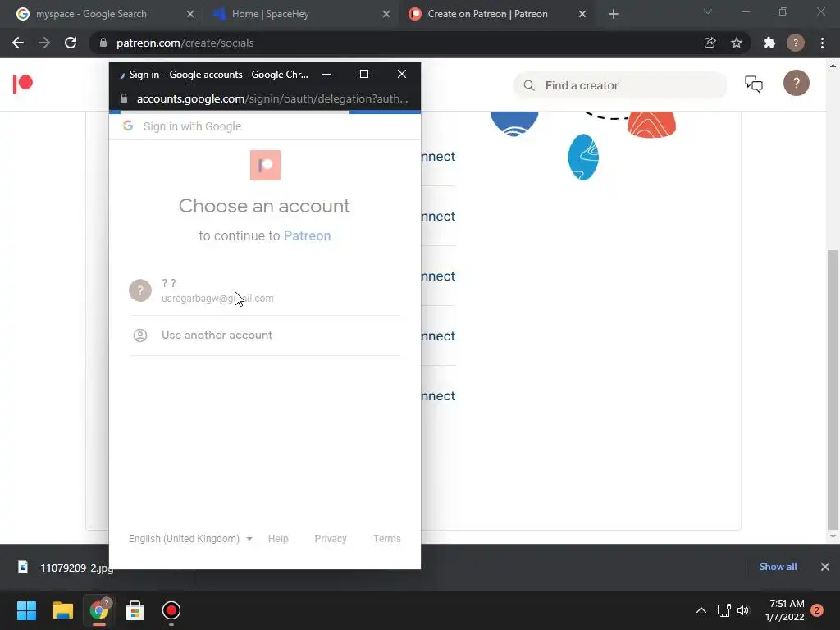Click the padlock in the Patreon address bar

[x=103, y=43]
